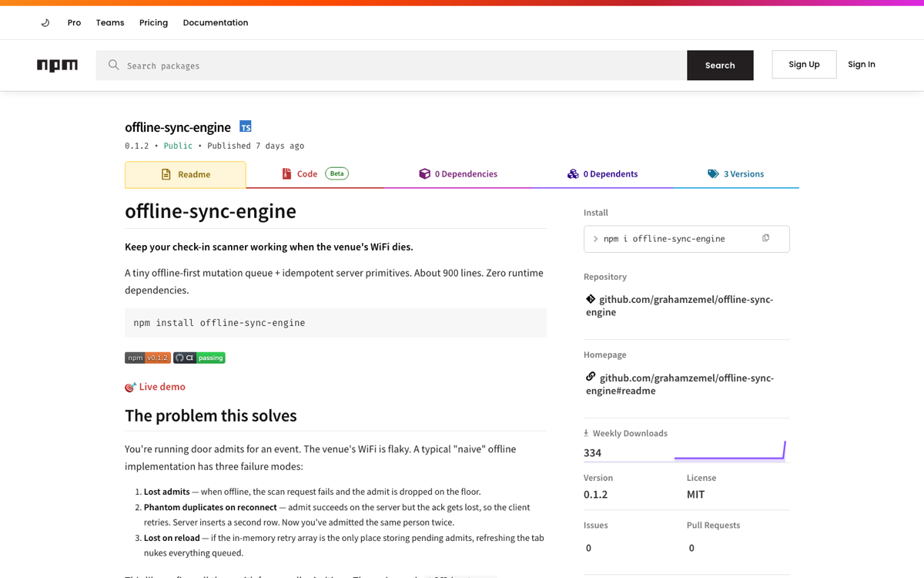Click the red Code file icon
Screen dimensions: 924x578
[x=286, y=173]
